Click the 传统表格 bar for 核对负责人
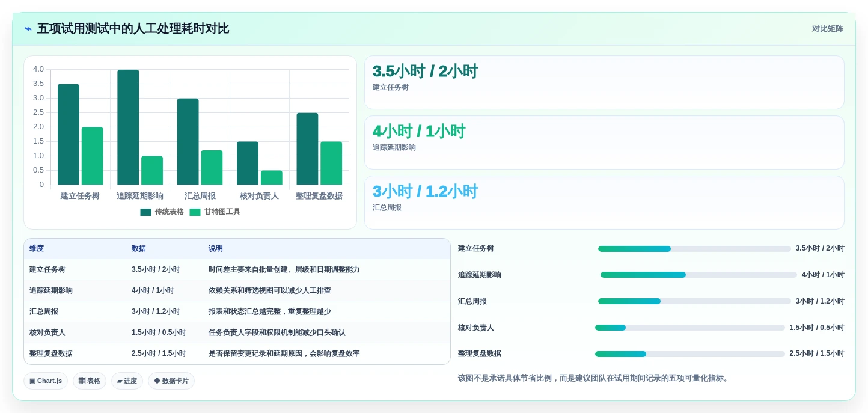Screen dimensions: 868x413 (248, 163)
